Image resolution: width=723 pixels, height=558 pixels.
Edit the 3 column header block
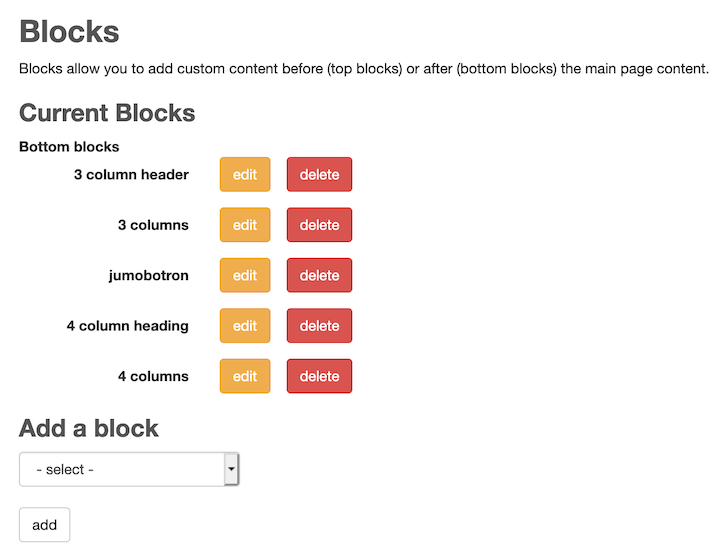tap(245, 174)
